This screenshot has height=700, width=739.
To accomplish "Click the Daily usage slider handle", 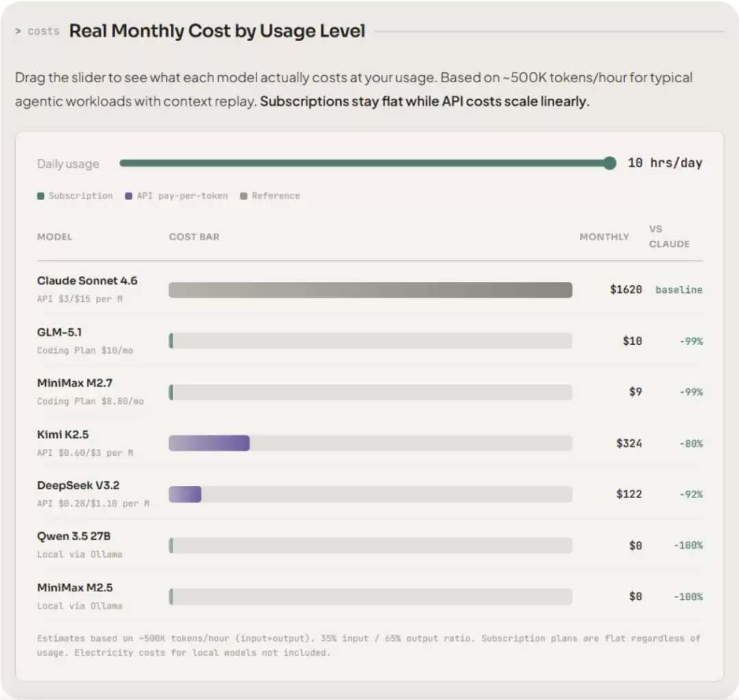I will point(610,163).
